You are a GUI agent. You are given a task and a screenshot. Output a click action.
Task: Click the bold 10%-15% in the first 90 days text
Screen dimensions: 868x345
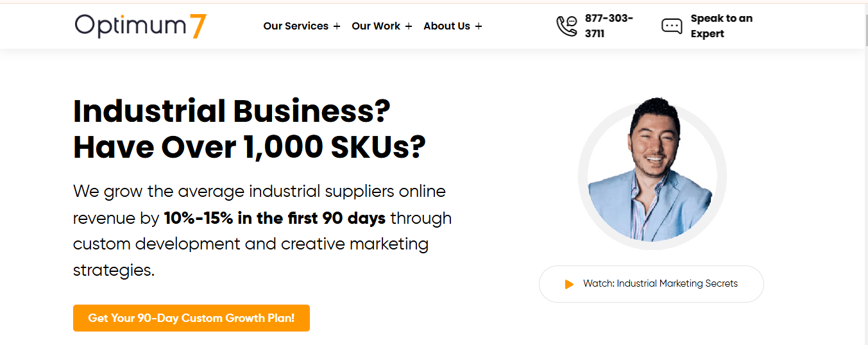tap(275, 218)
